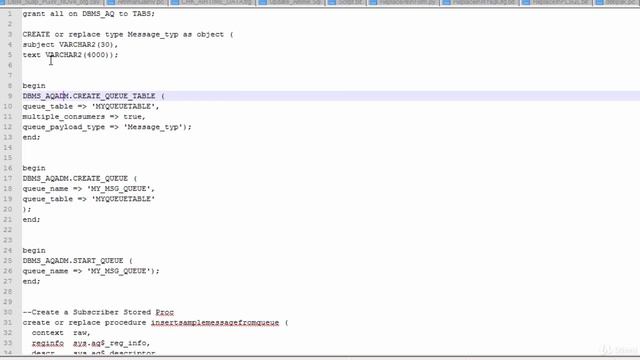Click the '--Create a Subscriber Stored Proc' comment
The height and width of the screenshot is (360, 640).
tap(98, 312)
